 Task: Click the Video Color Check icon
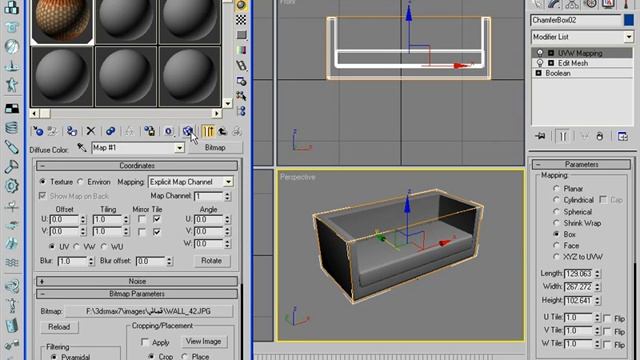pyautogui.click(x=241, y=50)
